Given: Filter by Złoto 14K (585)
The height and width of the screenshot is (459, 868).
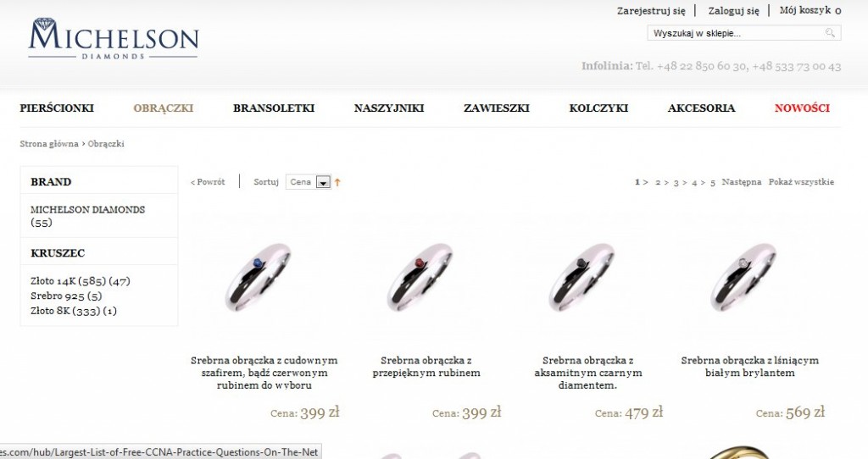Looking at the screenshot, I should [81, 281].
